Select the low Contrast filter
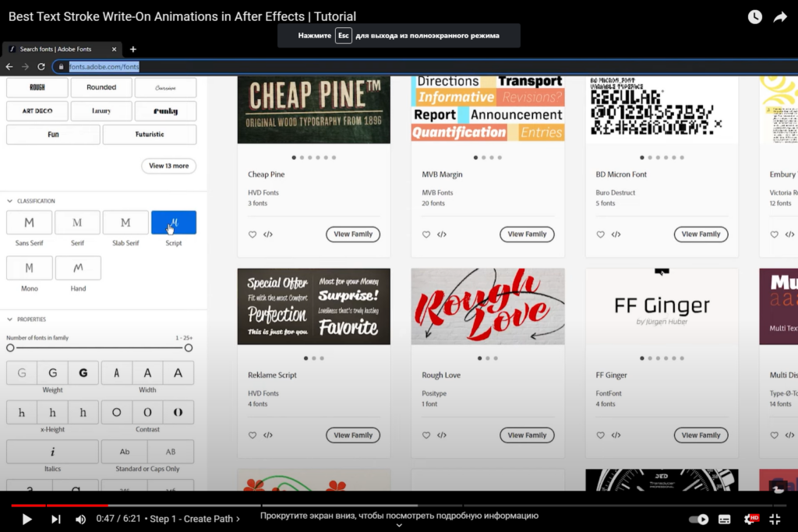The width and height of the screenshot is (798, 532). coord(117,413)
